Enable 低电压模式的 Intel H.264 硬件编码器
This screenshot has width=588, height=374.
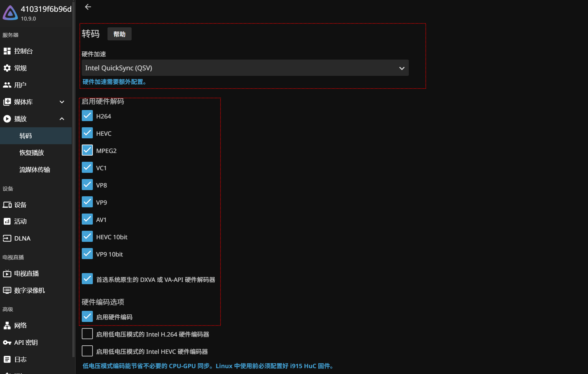coord(87,334)
